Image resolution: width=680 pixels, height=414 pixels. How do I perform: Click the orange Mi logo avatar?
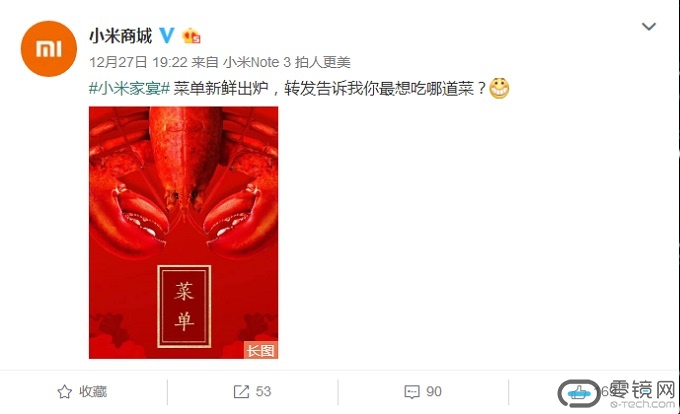(49, 49)
